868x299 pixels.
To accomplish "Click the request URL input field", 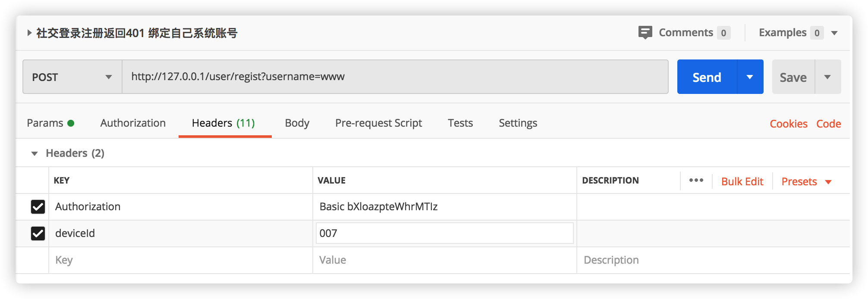I will pyautogui.click(x=395, y=77).
